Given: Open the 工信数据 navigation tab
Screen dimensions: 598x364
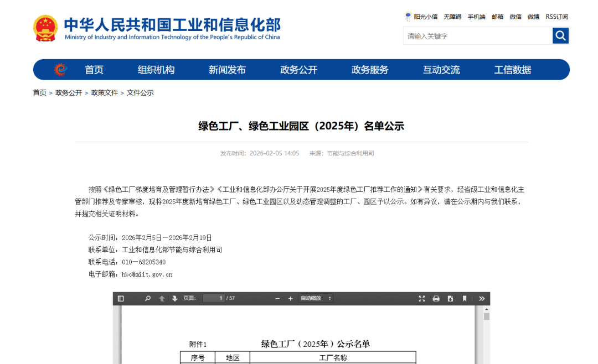Looking at the screenshot, I should coord(512,70).
